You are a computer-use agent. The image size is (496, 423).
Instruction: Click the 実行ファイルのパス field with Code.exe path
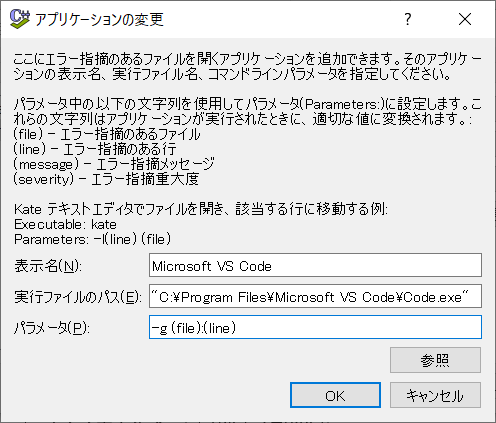pos(315,296)
